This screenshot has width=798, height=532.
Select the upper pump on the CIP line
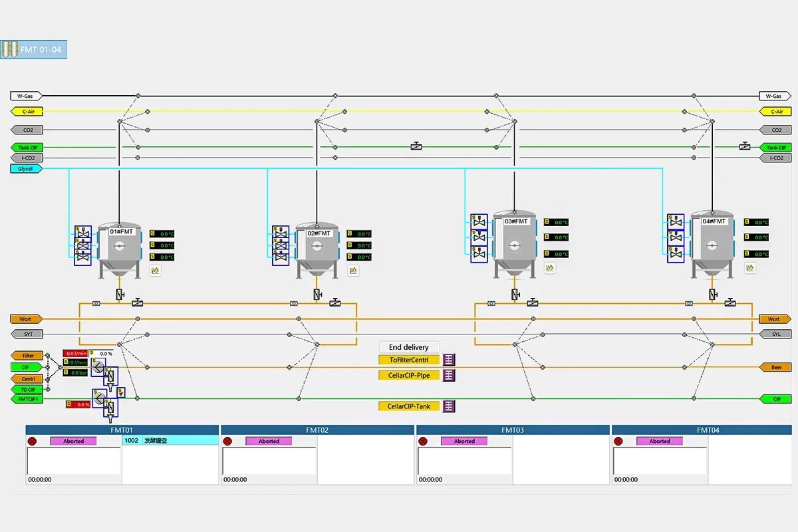pyautogui.click(x=99, y=367)
